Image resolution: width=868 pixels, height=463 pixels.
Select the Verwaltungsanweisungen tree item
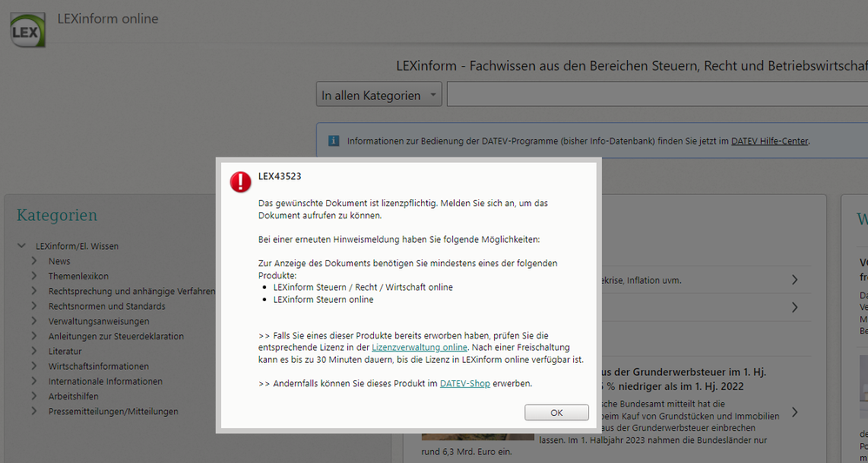(98, 321)
